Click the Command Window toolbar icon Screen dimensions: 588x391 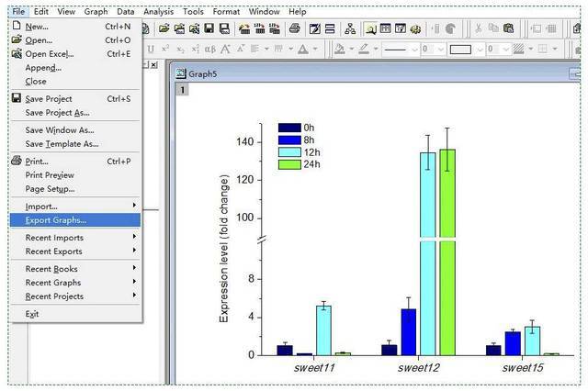click(x=386, y=28)
